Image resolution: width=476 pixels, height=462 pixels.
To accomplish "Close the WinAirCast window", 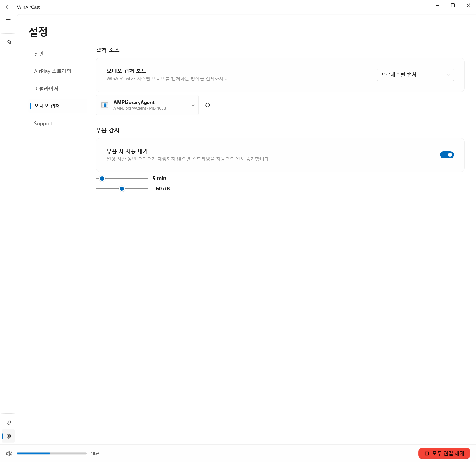I will [x=468, y=6].
